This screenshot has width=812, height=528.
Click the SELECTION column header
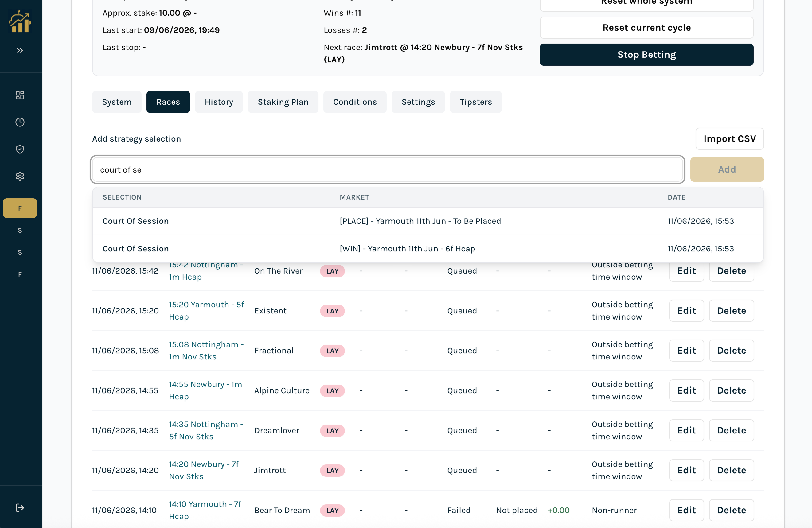(122, 197)
